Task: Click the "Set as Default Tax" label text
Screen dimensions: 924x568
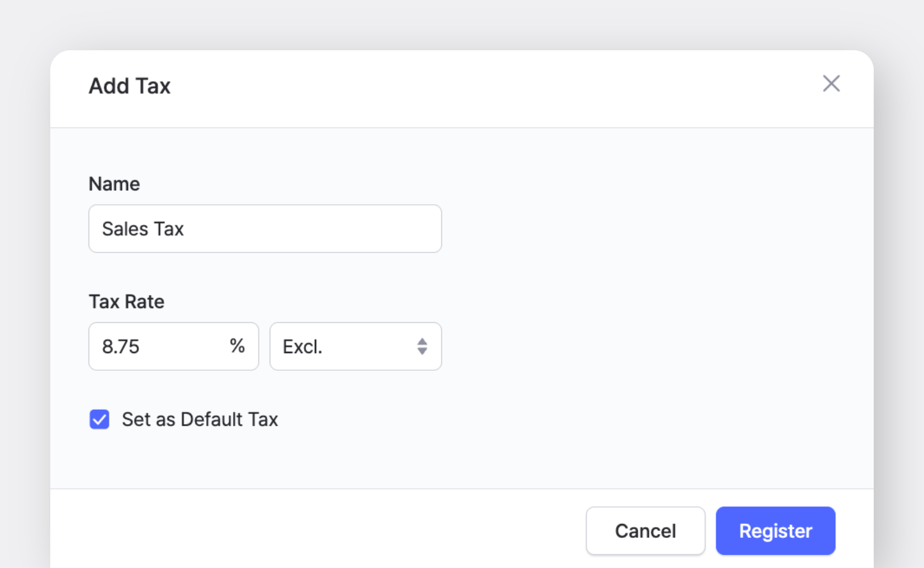Action: click(x=200, y=419)
